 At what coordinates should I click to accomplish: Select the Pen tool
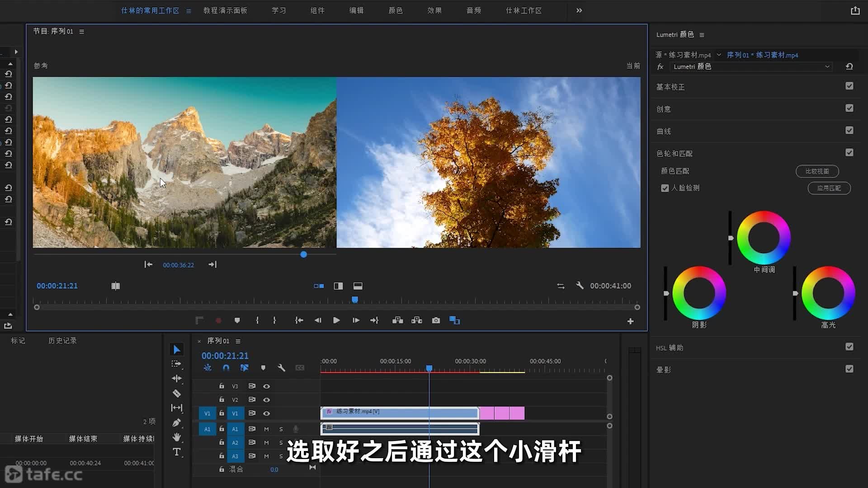tap(177, 422)
